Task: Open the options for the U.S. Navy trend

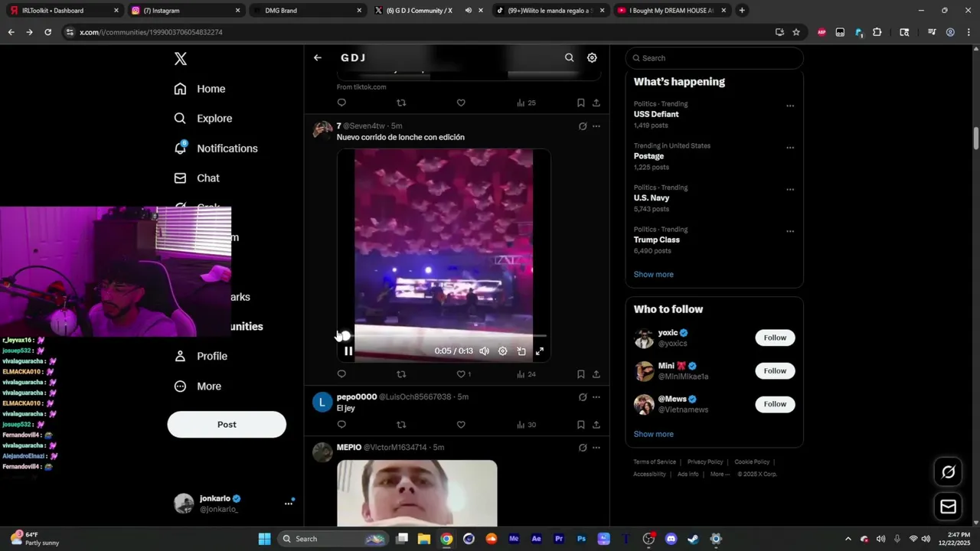Action: [x=790, y=190]
